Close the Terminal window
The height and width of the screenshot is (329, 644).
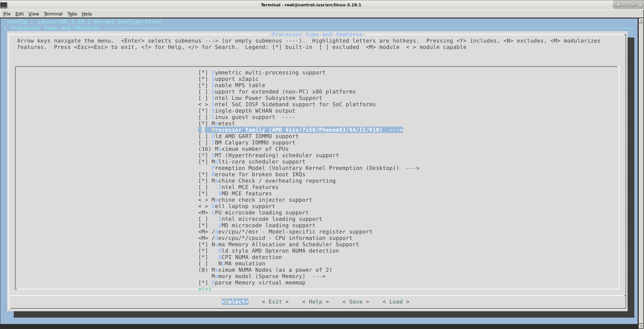[640, 5]
